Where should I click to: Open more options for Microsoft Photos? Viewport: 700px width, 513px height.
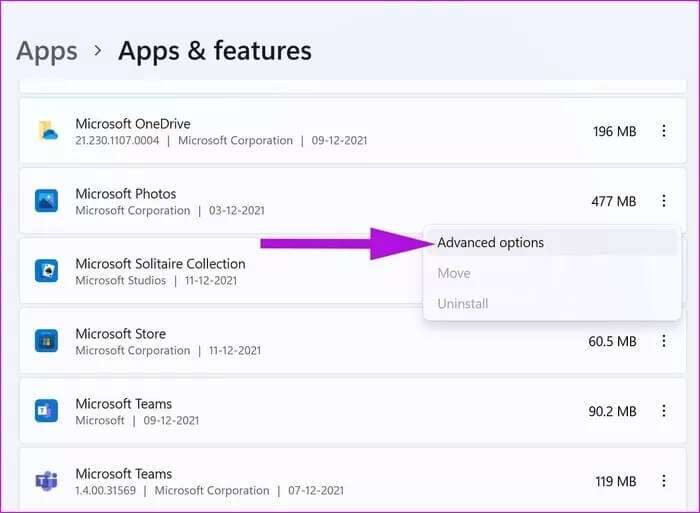coord(664,201)
